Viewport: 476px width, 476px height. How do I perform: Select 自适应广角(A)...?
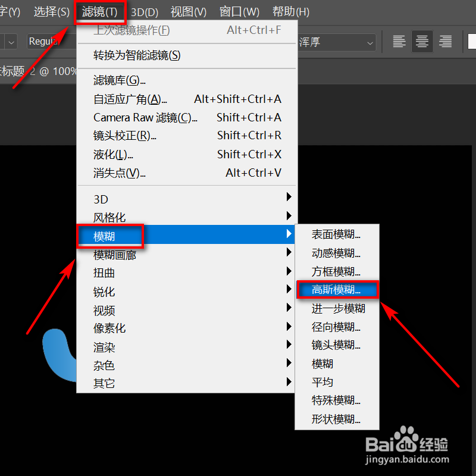(187, 99)
